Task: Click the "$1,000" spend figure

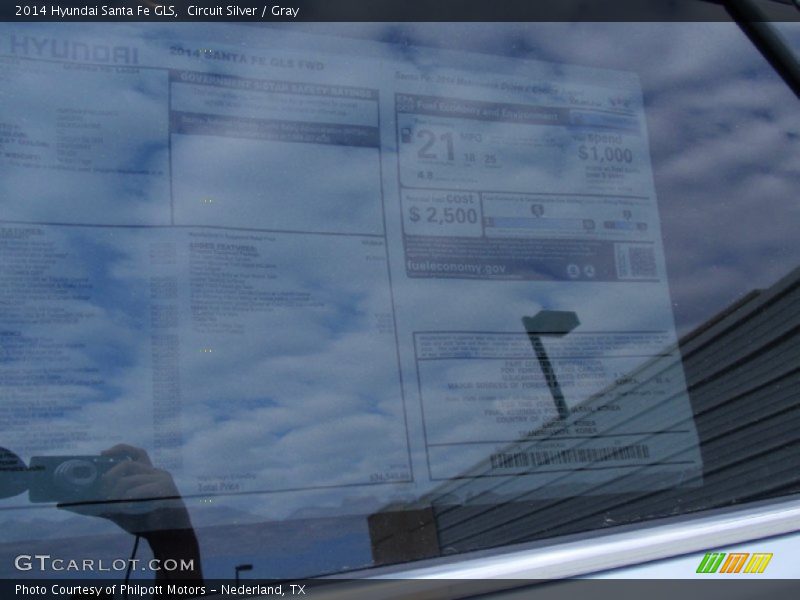Action: (x=605, y=154)
